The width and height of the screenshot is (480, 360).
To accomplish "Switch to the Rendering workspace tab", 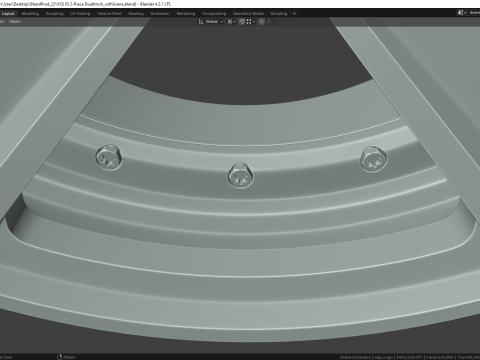I will (x=186, y=13).
